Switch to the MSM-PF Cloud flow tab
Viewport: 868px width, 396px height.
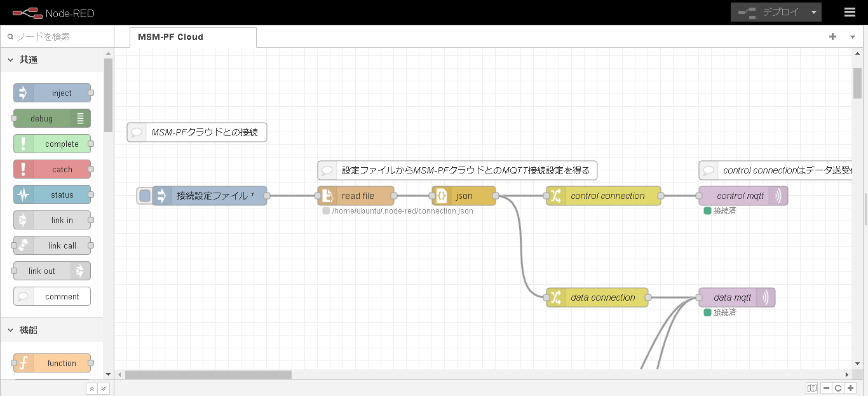pos(193,37)
